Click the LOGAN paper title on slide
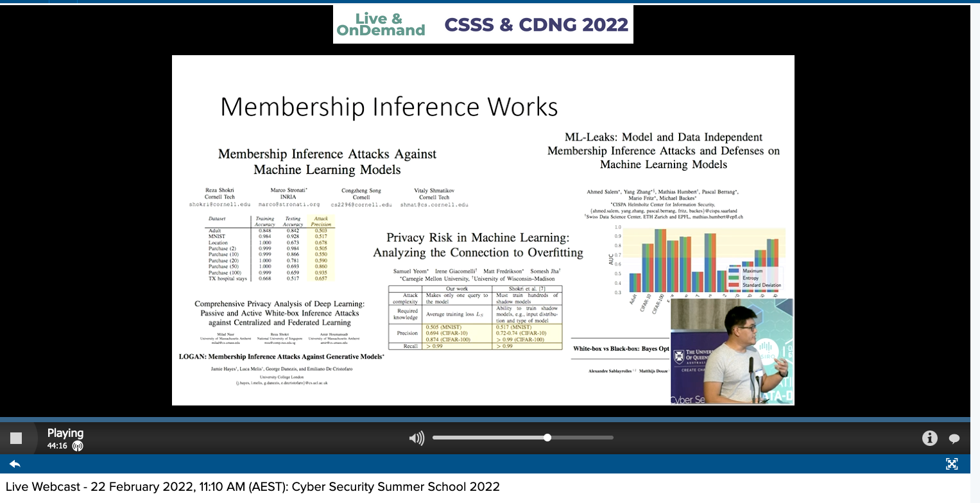The width and height of the screenshot is (980, 503). tap(281, 356)
